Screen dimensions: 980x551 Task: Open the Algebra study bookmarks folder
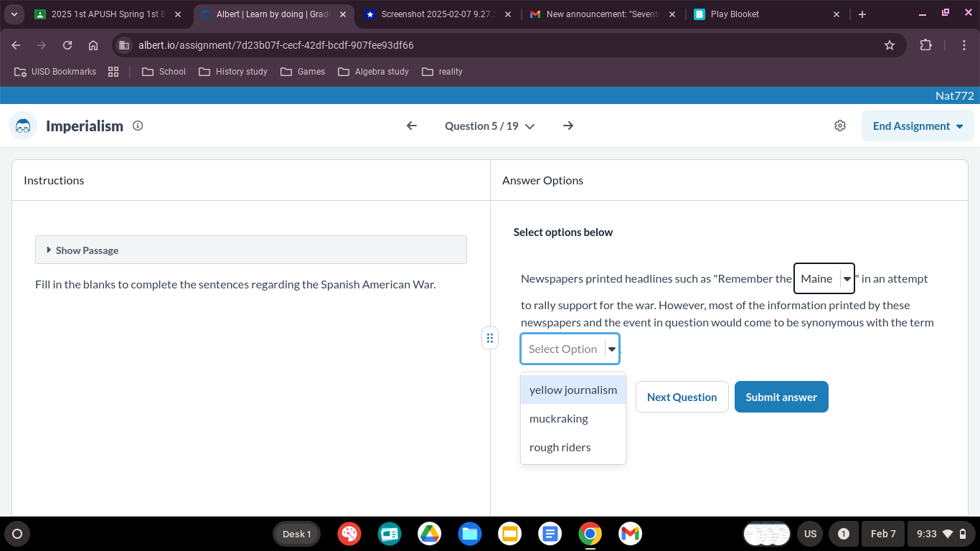(x=373, y=72)
